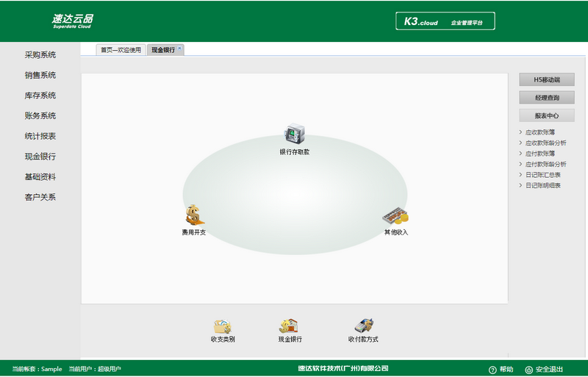Switch to the 首页—欢迎使用 tab

pos(121,50)
